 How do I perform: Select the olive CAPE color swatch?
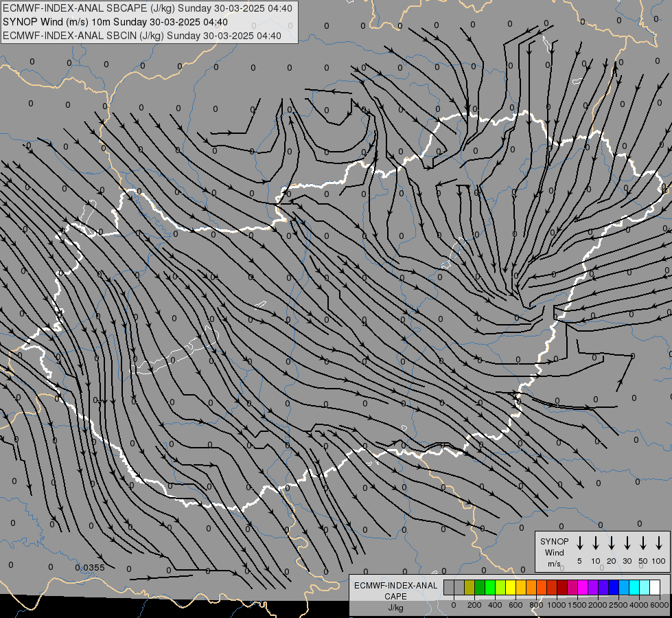[x=470, y=587]
